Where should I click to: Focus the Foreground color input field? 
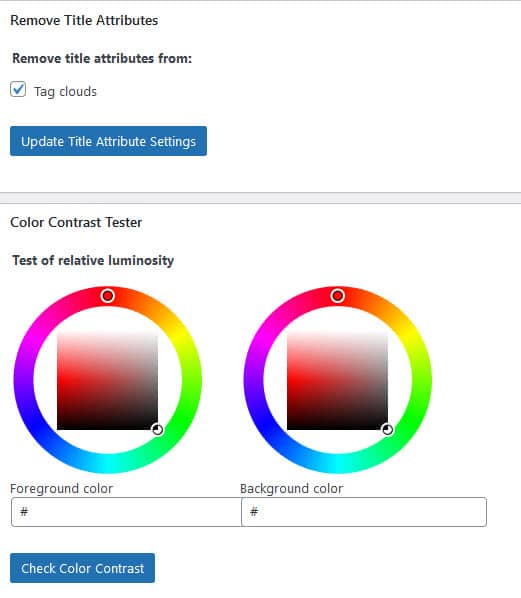coord(126,512)
